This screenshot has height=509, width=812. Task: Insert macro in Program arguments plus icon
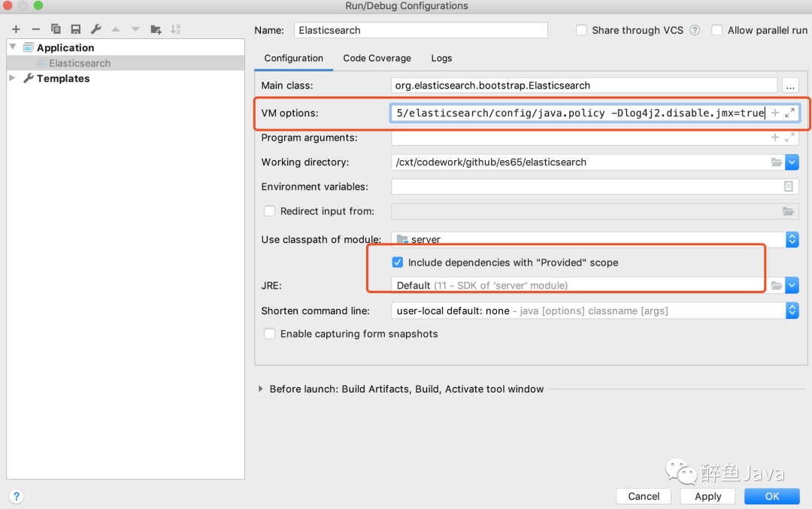click(x=774, y=138)
